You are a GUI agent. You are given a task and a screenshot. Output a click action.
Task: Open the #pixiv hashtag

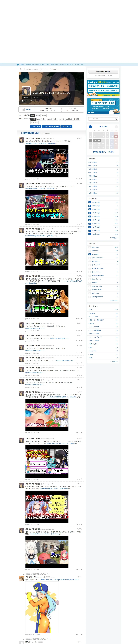91,310
